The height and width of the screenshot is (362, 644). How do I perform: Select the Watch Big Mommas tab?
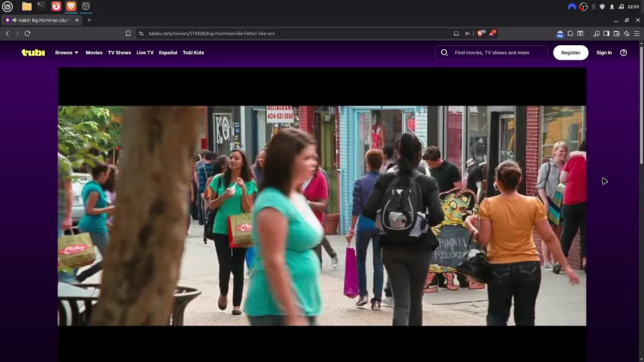(41, 20)
